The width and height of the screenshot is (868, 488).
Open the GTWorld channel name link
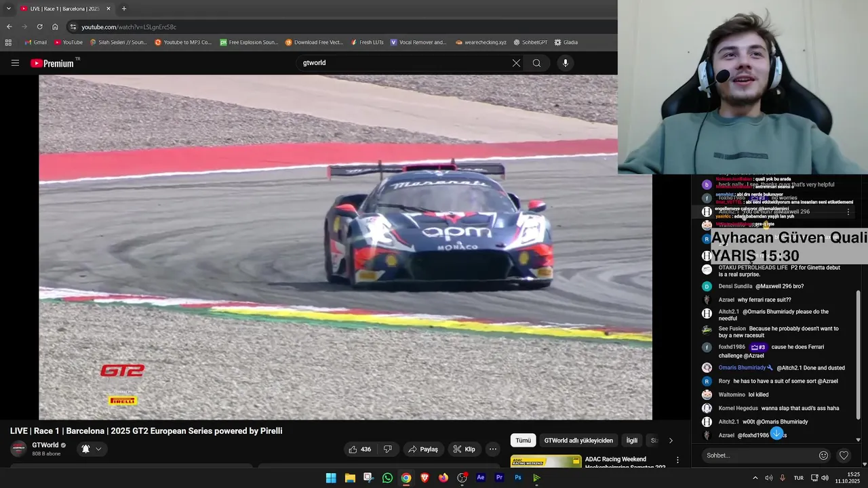point(45,445)
